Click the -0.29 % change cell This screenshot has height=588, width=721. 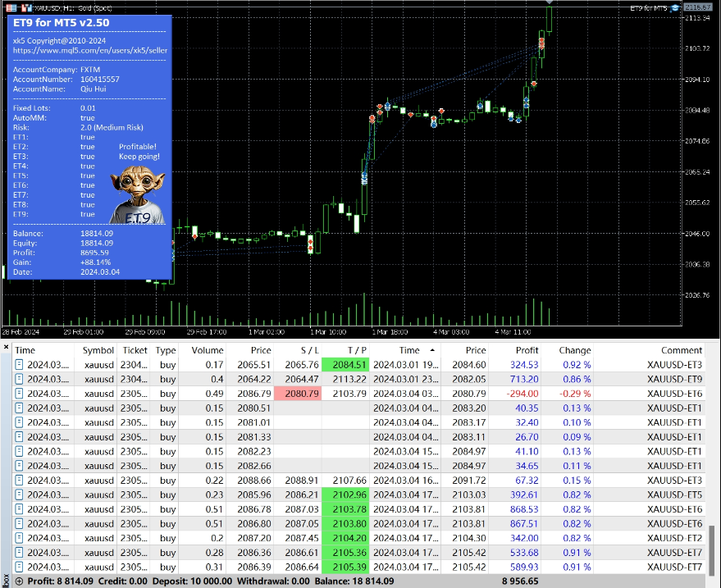click(575, 394)
